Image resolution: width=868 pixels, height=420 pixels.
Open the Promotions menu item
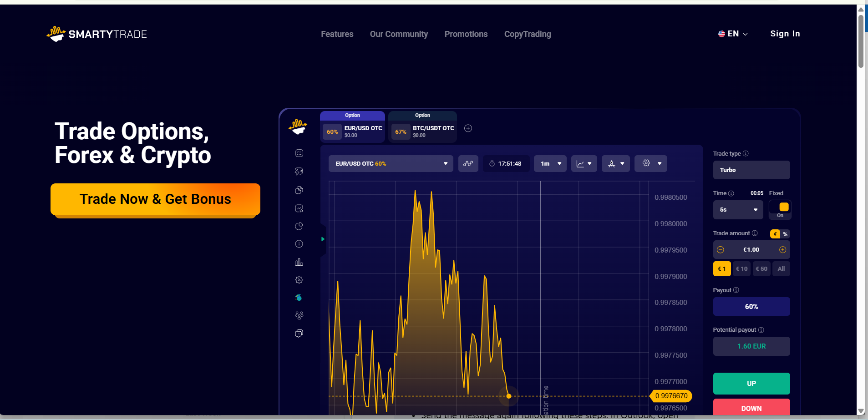point(466,34)
